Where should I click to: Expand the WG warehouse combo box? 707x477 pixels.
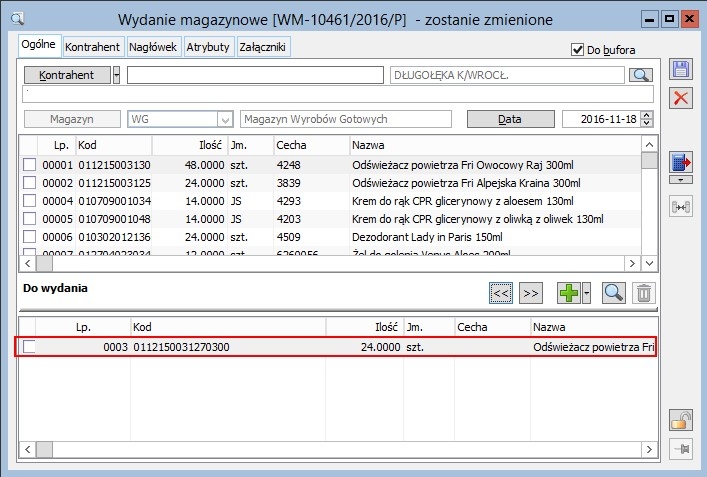click(225, 119)
